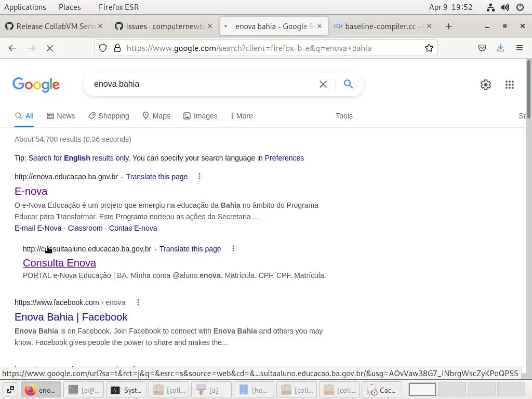Screen dimensions: 532x399
Task: Close the Release CollabVM Server tab
Action: click(100, 26)
